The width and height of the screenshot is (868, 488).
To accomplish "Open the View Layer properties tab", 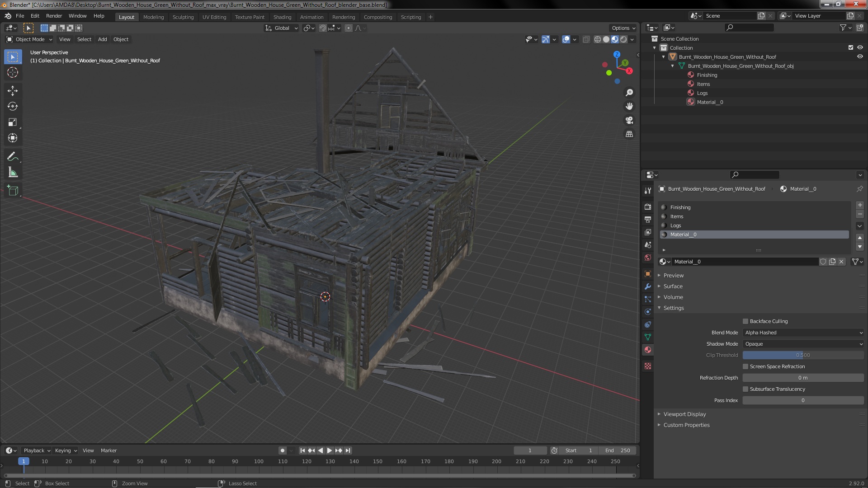I will 648,232.
